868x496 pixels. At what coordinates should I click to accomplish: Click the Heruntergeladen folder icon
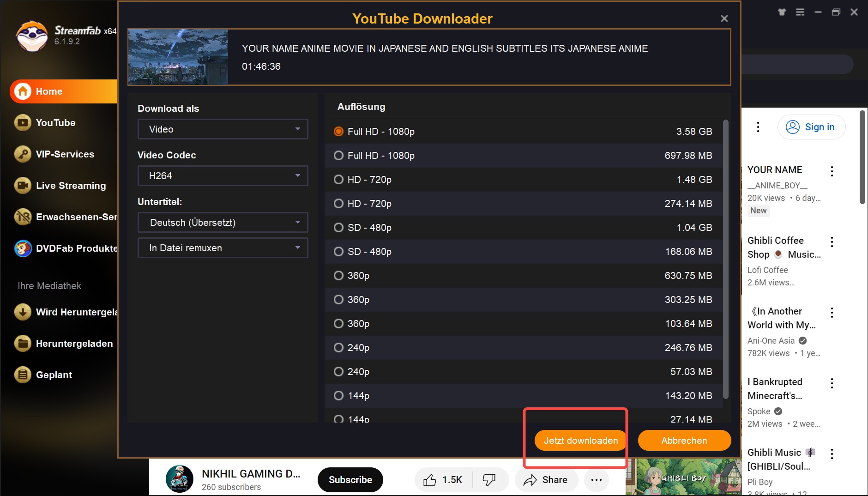(x=23, y=344)
